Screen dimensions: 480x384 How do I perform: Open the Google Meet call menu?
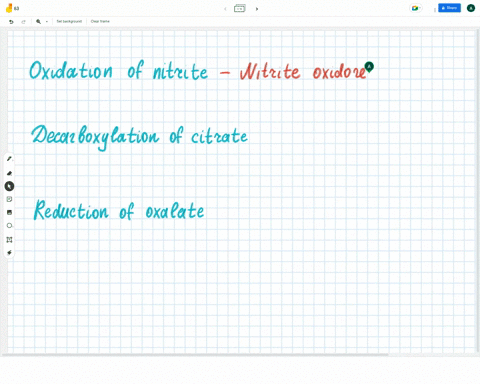coord(416,8)
